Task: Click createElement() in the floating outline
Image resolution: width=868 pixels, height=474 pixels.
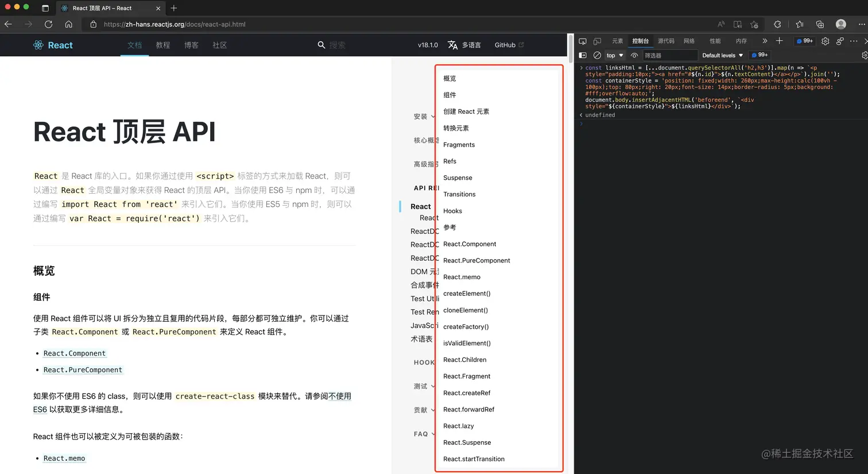Action: tap(467, 294)
